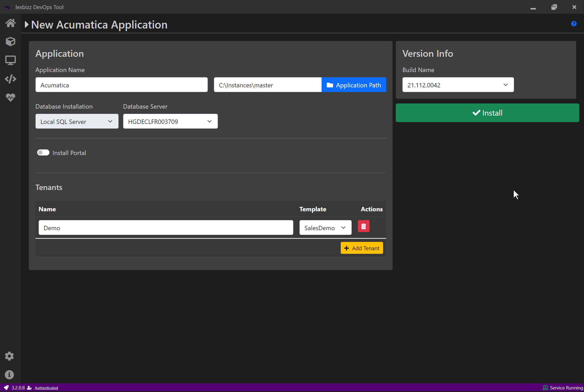This screenshot has width=584, height=392.
Task: Open the packages cube icon in sidebar
Action: (10, 41)
